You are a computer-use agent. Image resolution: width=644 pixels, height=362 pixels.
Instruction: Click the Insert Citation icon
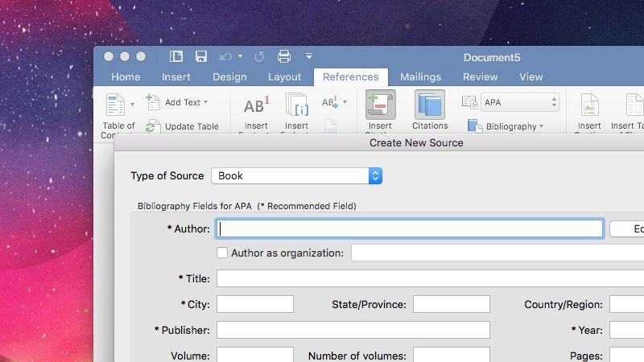(x=380, y=107)
